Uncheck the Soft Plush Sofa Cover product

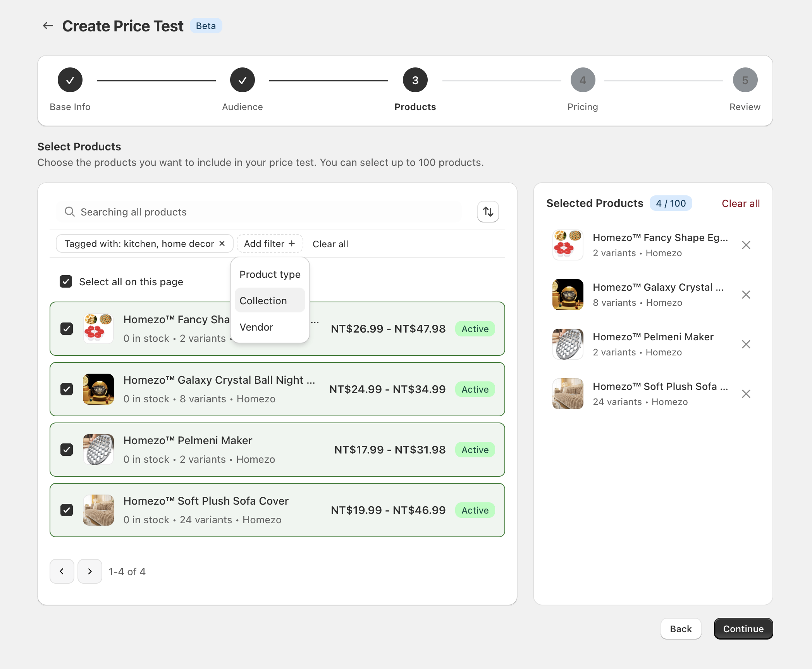(67, 510)
